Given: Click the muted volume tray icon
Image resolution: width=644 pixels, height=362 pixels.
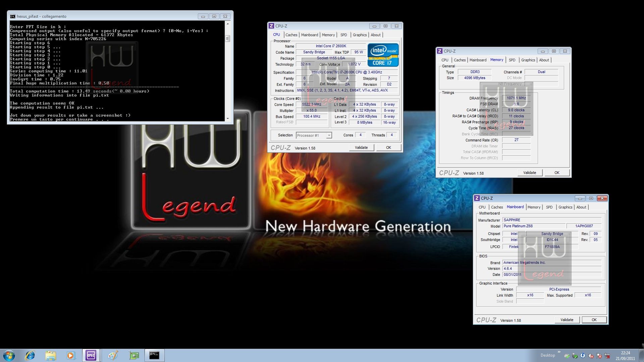Looking at the screenshot, I should coord(591,356).
